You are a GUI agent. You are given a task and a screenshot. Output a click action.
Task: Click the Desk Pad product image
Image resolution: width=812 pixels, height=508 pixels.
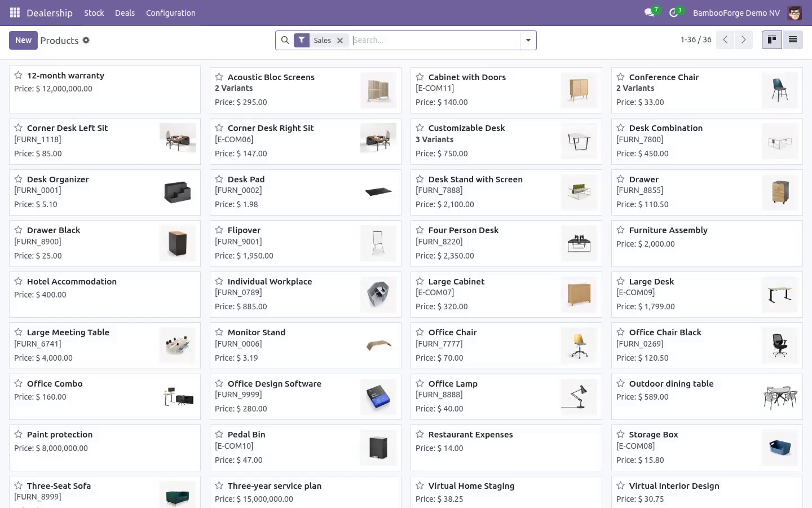pos(378,192)
